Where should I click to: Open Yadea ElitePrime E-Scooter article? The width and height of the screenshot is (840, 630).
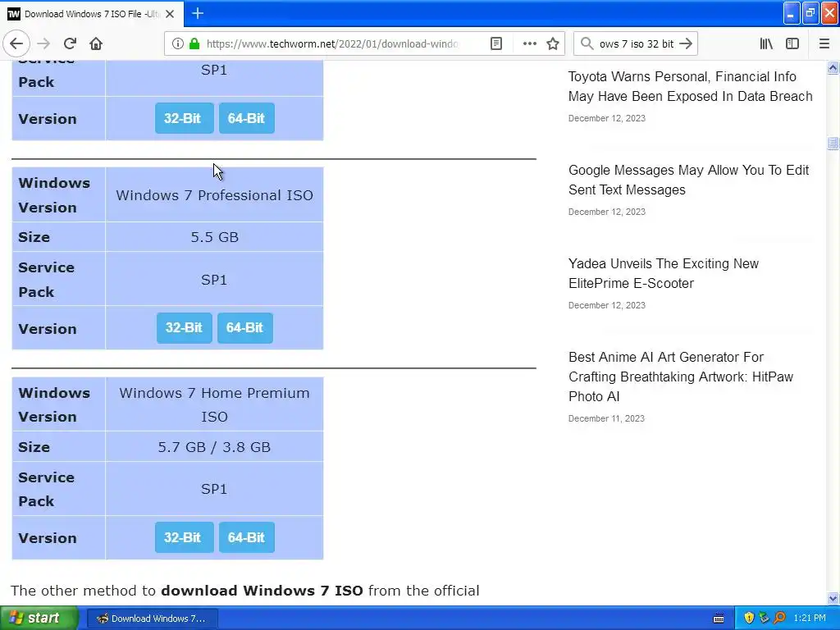[663, 273]
